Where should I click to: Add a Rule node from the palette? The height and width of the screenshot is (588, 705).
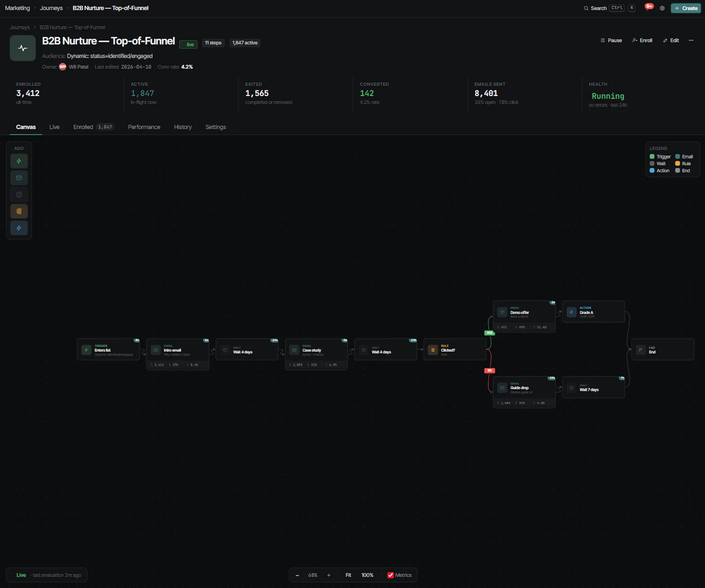(19, 212)
